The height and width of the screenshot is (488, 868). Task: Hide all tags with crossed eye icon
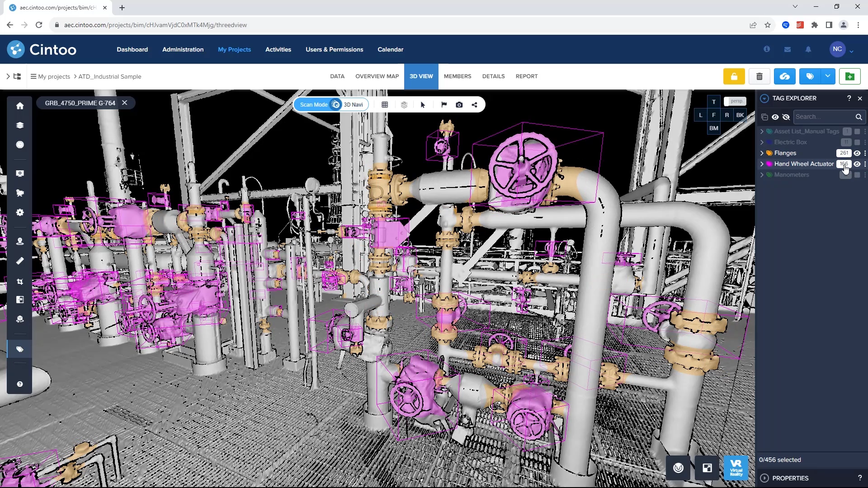point(786,117)
